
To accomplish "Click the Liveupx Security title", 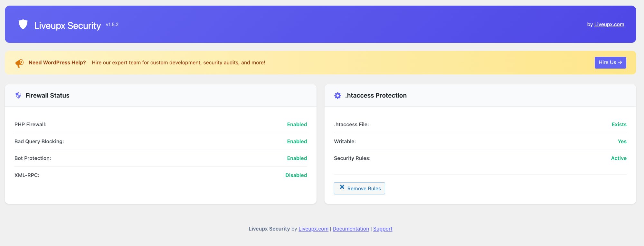I will [67, 25].
